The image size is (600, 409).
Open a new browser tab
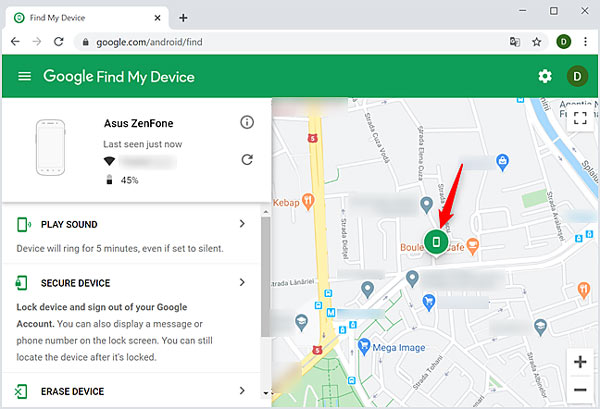tap(183, 17)
